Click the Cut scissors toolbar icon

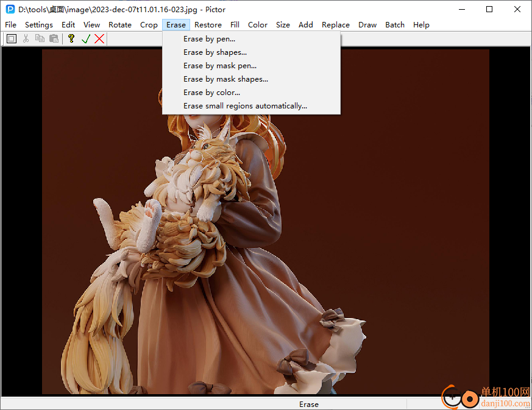click(26, 38)
